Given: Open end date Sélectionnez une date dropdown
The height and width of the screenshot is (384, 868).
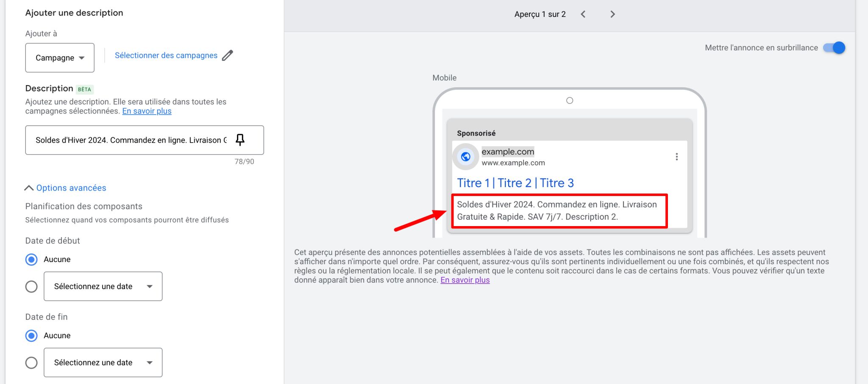Looking at the screenshot, I should click(103, 363).
